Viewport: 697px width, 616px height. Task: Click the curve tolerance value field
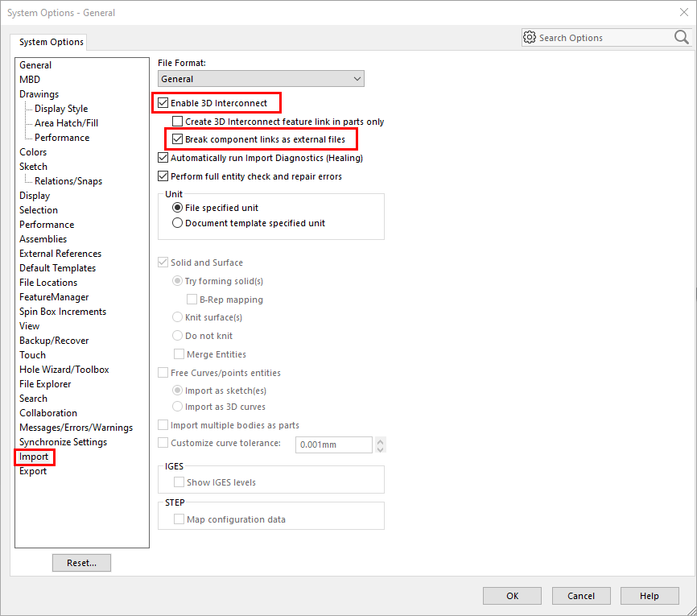click(x=334, y=444)
